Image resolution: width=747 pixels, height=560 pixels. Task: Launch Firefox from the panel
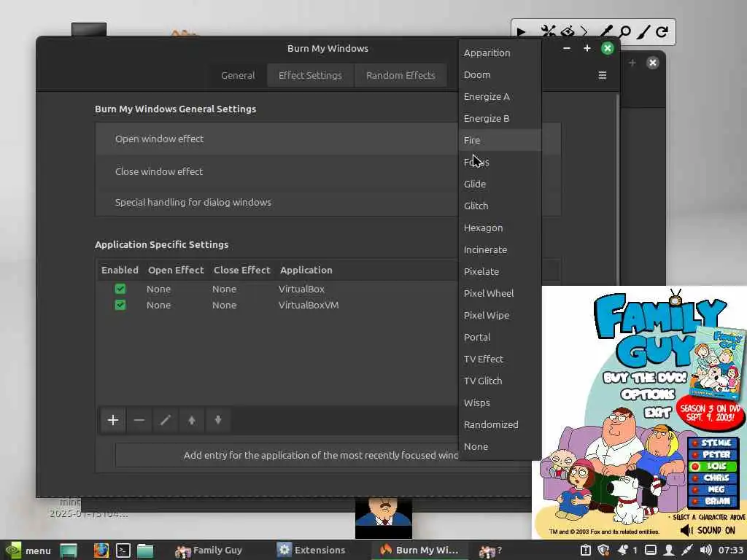point(101,551)
